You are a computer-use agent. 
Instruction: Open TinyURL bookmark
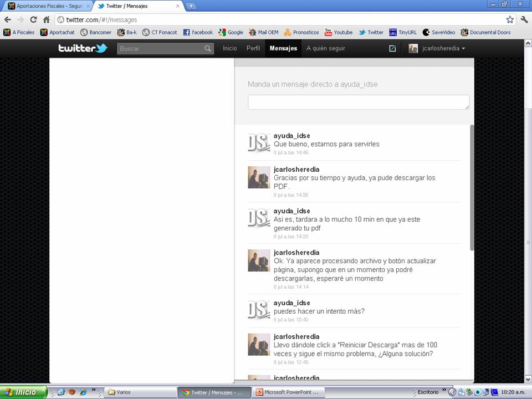pos(403,32)
